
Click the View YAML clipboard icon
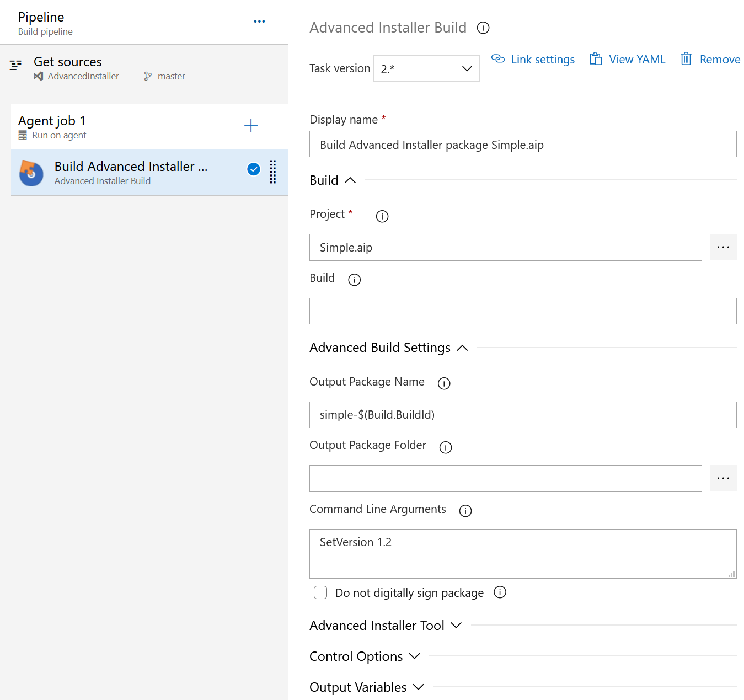pyautogui.click(x=596, y=59)
